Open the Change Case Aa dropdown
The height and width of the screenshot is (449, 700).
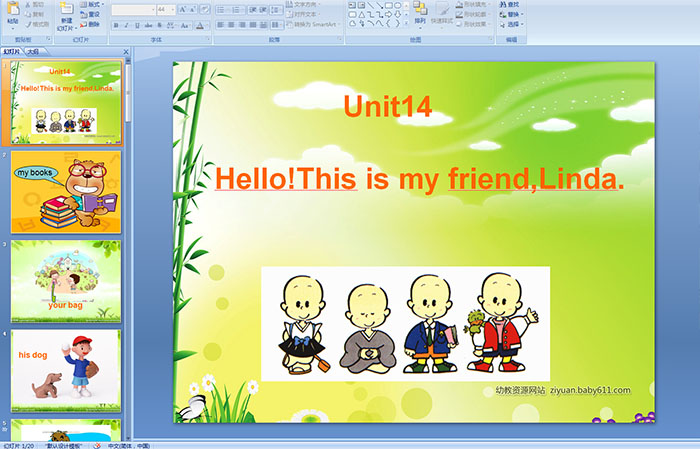pyautogui.click(x=185, y=25)
